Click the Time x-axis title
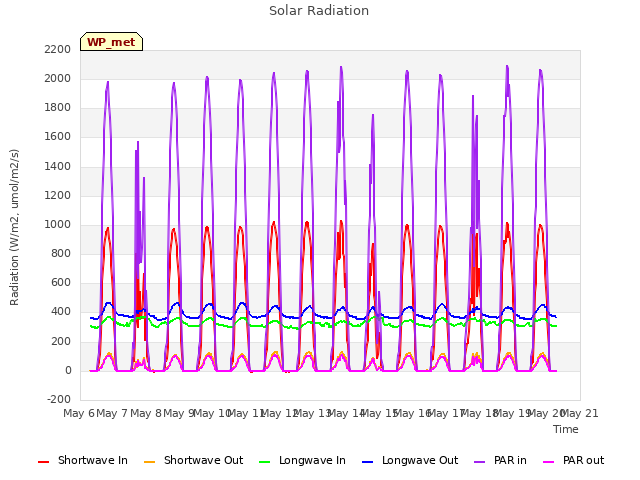Image resolution: width=640 pixels, height=480 pixels. pos(566,429)
